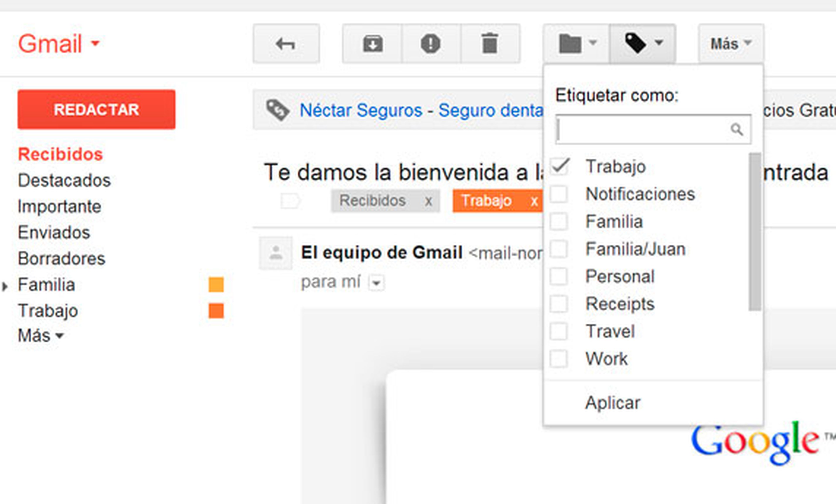Check the Familia/Juan label checkbox

(559, 249)
